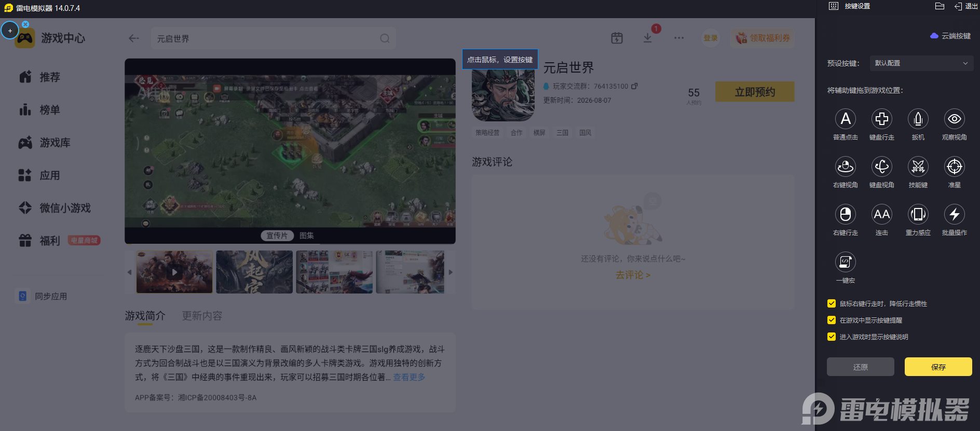Screen dimensions: 980x431
Task: Play the trailer video thumbnail
Action: tap(174, 272)
